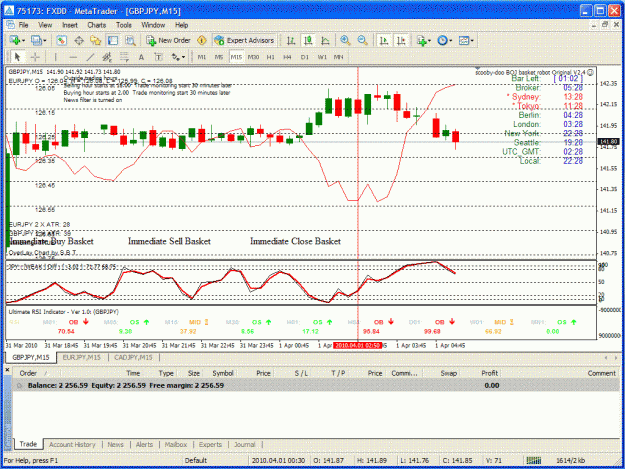Switch chart to MN timeframe
Image resolution: width=625 pixels, height=469 pixels.
[x=338, y=57]
